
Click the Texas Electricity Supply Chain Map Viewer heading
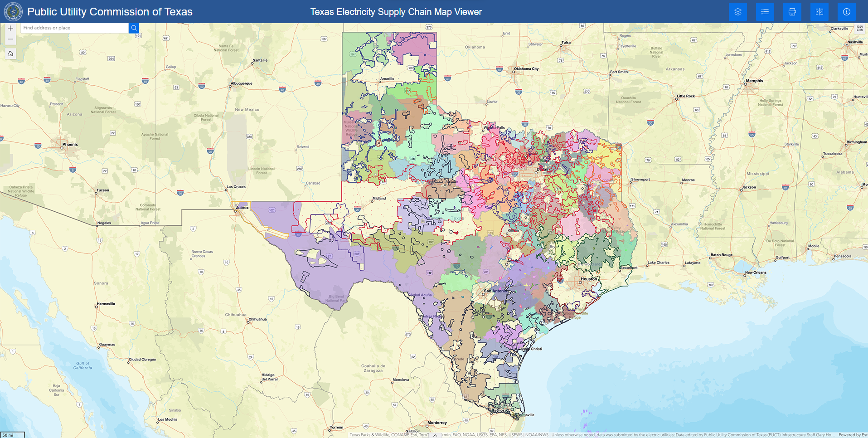click(x=396, y=12)
